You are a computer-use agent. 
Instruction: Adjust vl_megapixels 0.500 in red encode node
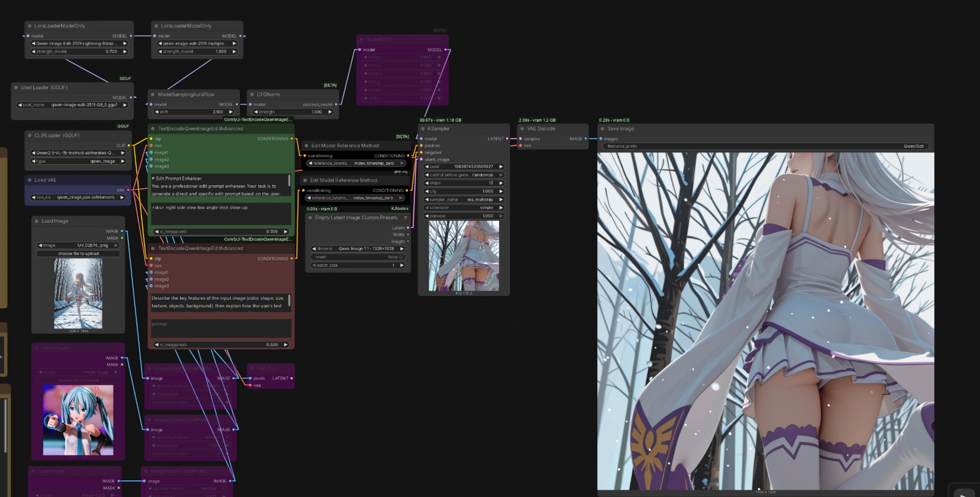pos(221,345)
